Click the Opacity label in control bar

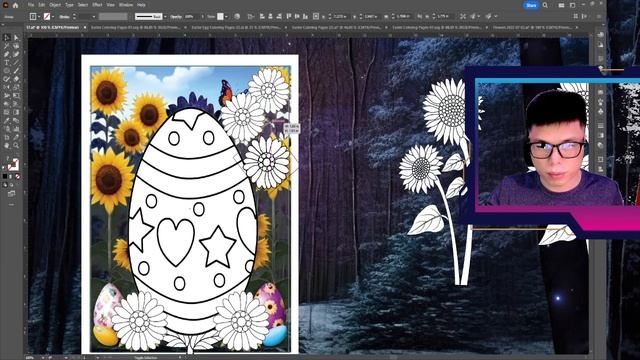pos(176,17)
